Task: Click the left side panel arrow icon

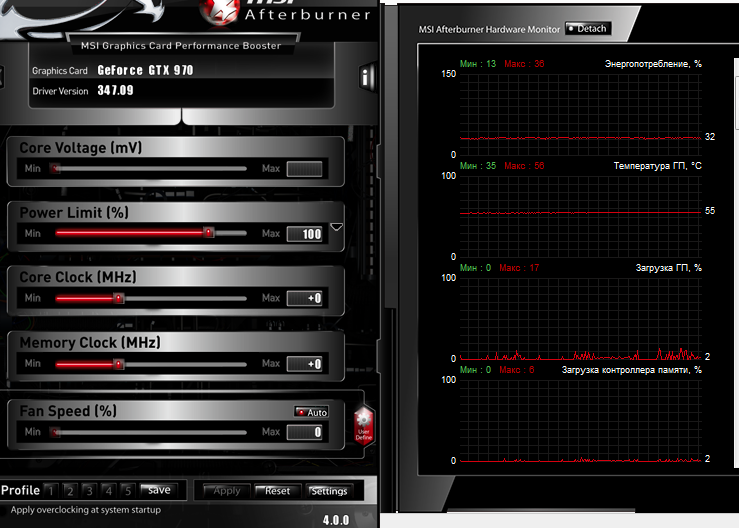Action: [3, 76]
